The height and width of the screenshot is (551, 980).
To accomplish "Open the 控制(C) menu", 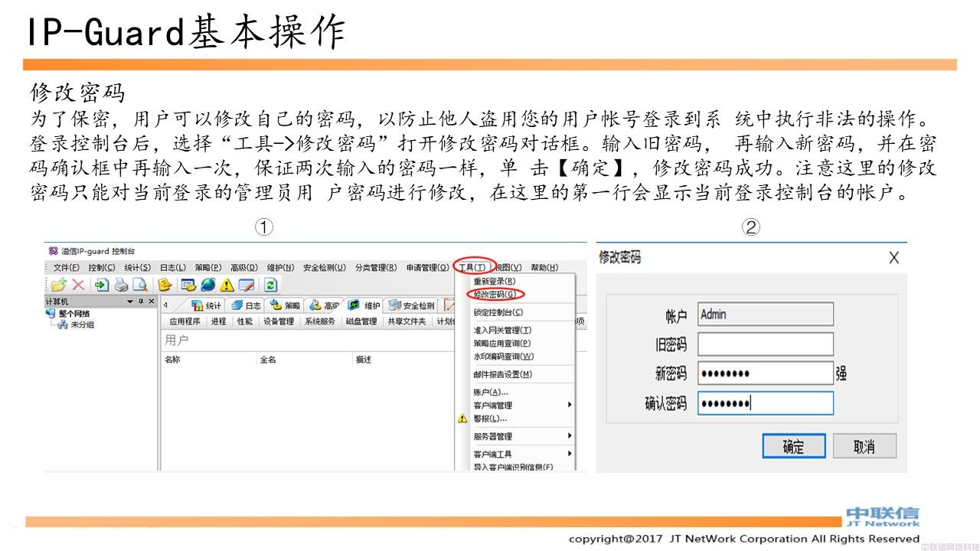I will point(101,267).
